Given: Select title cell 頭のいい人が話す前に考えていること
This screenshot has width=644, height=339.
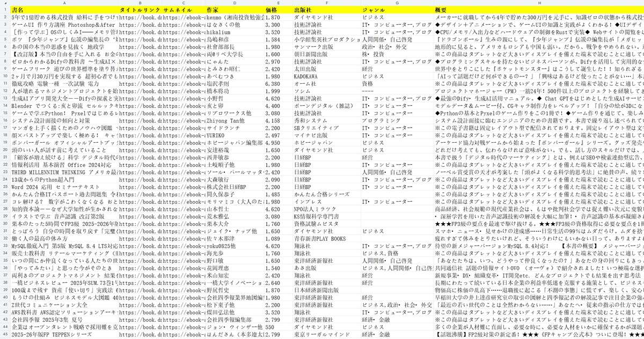Looking at the screenshot, I should [x=64, y=151].
